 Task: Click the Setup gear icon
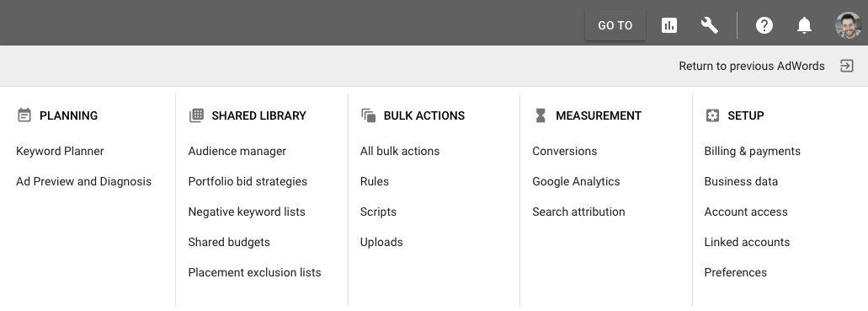pos(712,115)
